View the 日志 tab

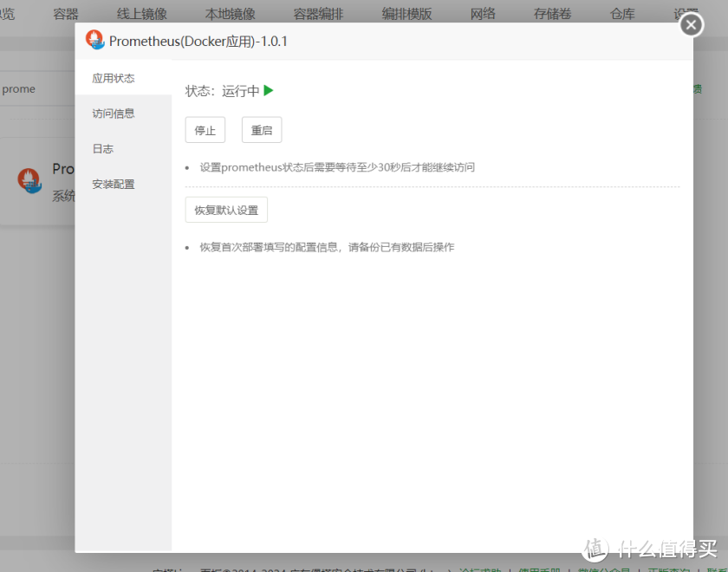pos(102,148)
